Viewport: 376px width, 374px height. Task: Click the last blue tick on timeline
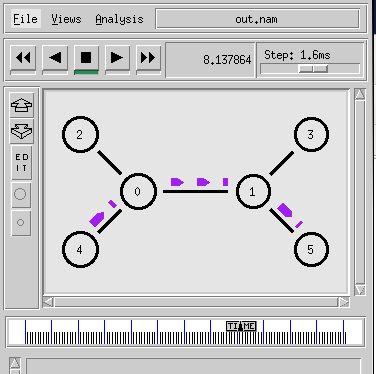343,332
